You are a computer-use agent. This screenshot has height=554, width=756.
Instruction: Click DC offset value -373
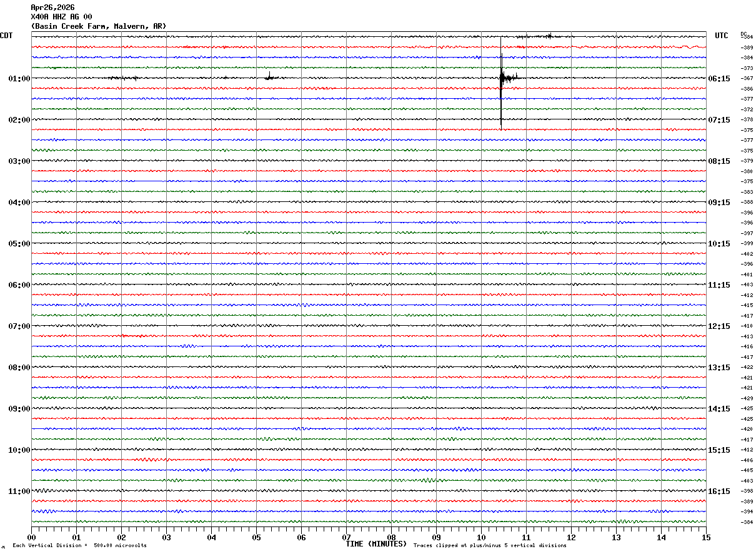[746, 68]
